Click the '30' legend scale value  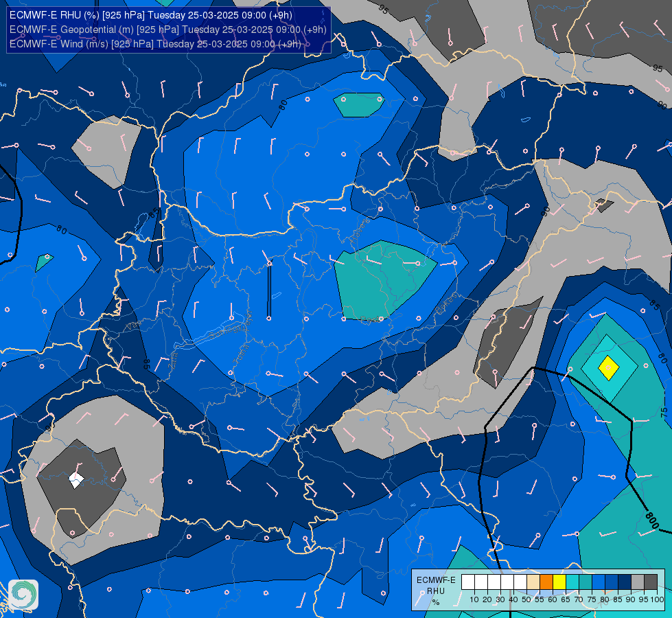(x=500, y=599)
